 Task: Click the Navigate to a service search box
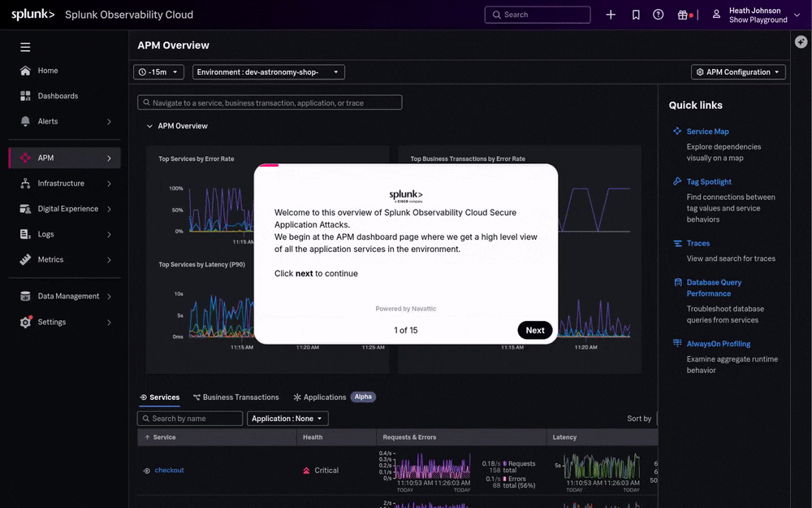[270, 102]
